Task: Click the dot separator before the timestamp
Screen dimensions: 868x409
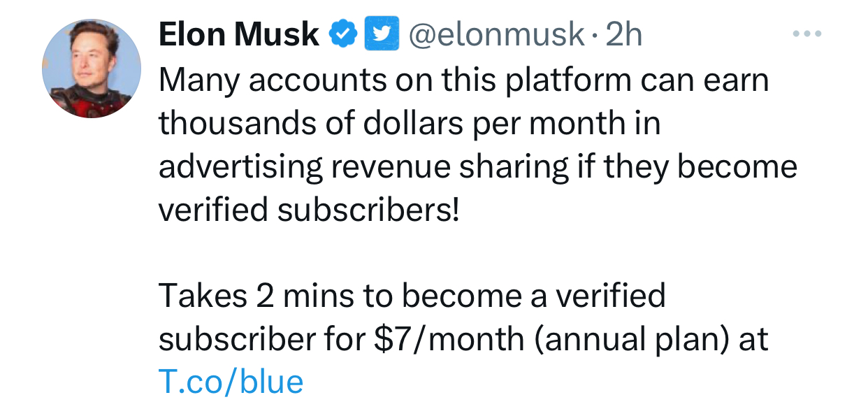Action: (x=594, y=35)
